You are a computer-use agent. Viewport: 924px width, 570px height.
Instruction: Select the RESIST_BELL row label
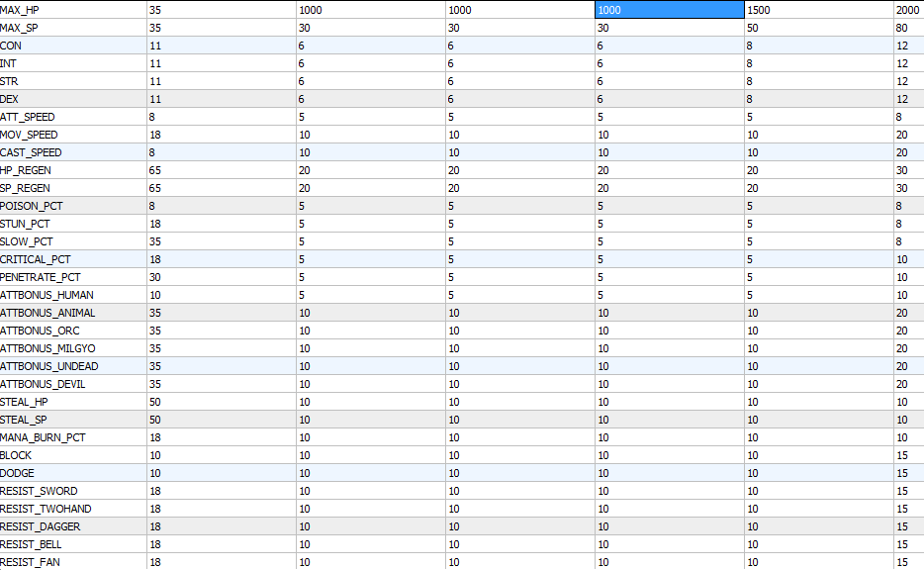click(x=31, y=544)
